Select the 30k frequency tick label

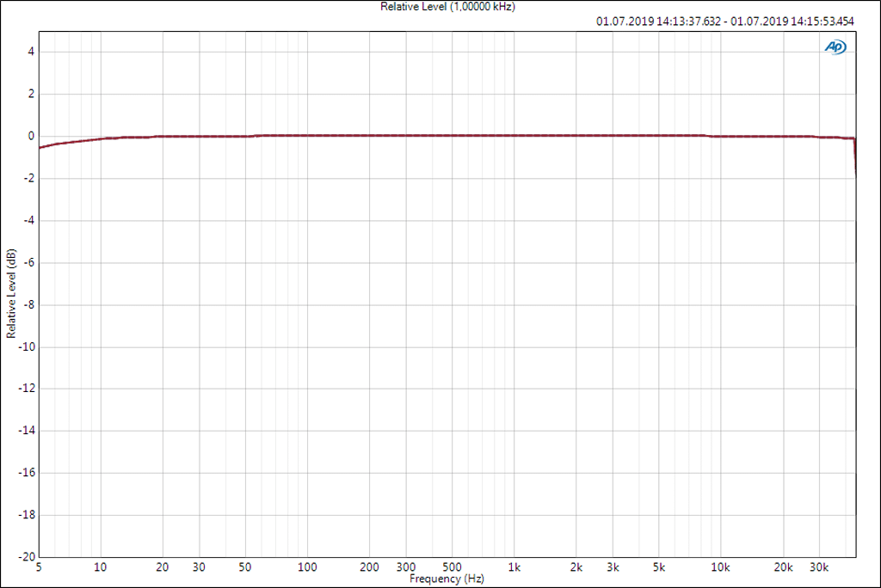[x=819, y=567]
